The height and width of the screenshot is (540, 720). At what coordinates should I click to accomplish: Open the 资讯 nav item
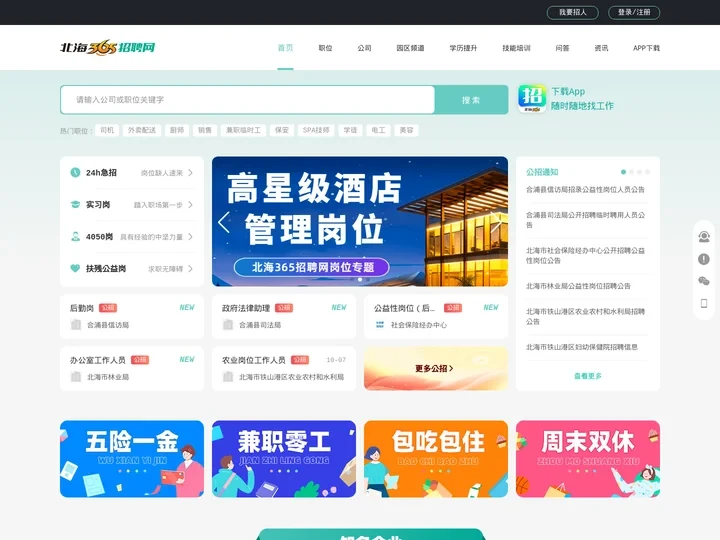pos(601,48)
